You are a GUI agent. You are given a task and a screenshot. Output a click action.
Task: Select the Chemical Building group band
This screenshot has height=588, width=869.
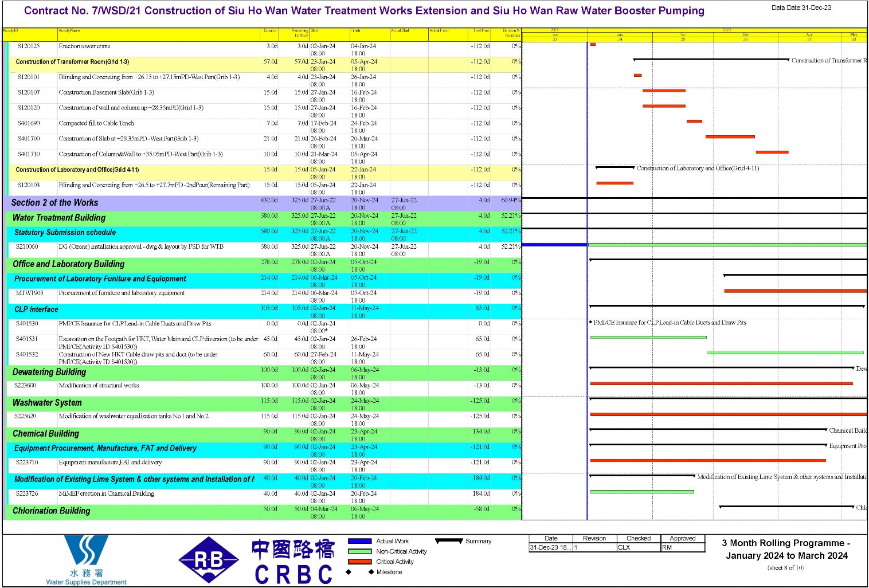(264, 435)
